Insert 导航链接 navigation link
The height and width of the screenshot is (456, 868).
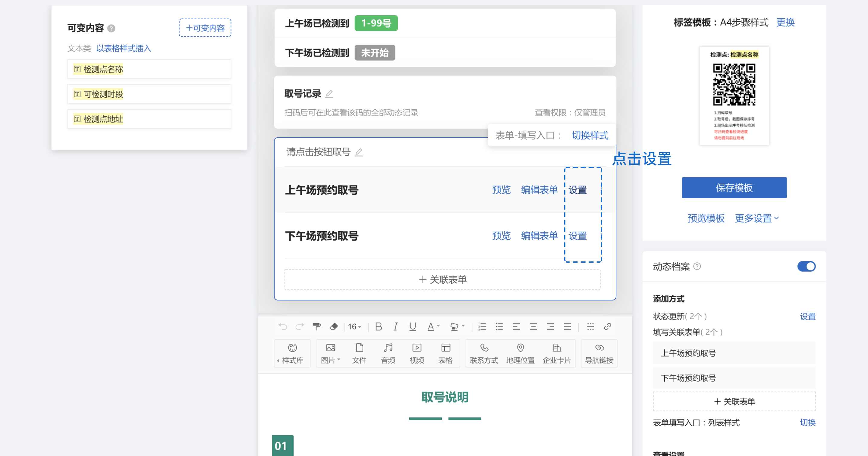tap(599, 353)
